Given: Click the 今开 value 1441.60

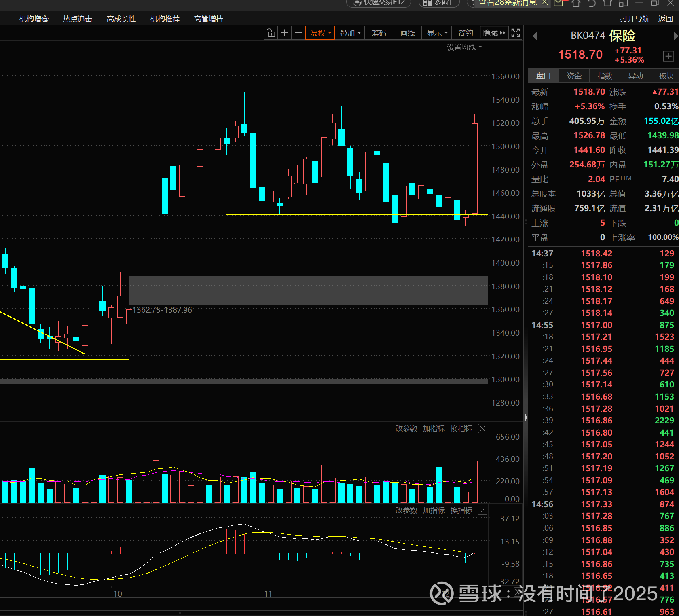Looking at the screenshot, I should tap(589, 150).
